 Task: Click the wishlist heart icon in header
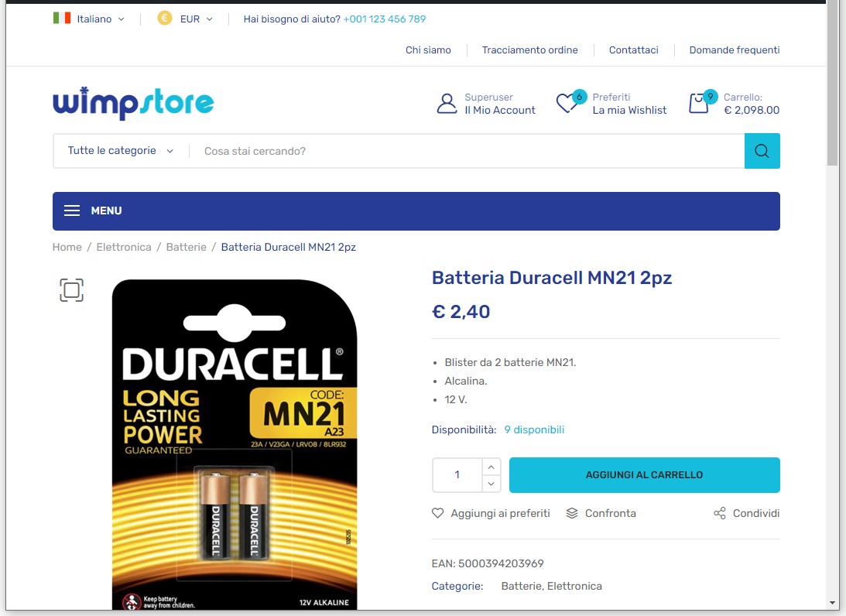(x=567, y=103)
